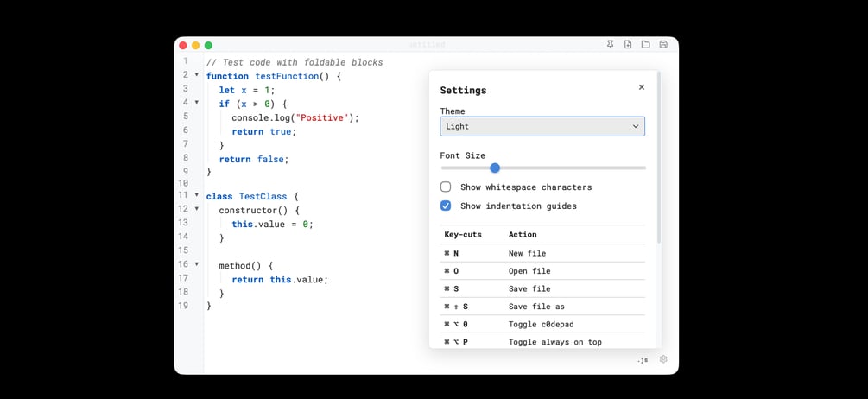The width and height of the screenshot is (868, 399).
Task: Collapse the TestClass block at line 11
Action: click(197, 195)
